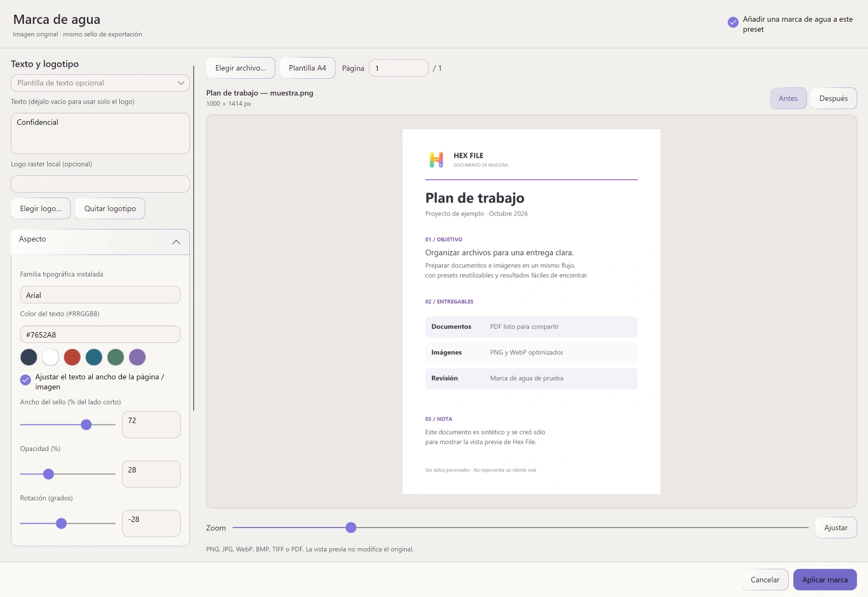The width and height of the screenshot is (868, 597).
Task: Click the Hex File logo in the preview
Action: click(x=436, y=160)
